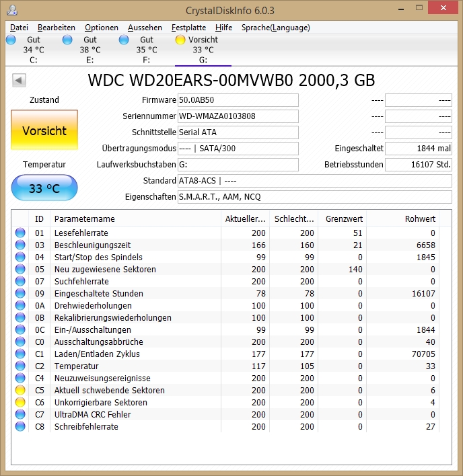Click the Seriennummer field WD-WMAZA0103808
Viewport: 463px width, 476px height.
(x=238, y=116)
